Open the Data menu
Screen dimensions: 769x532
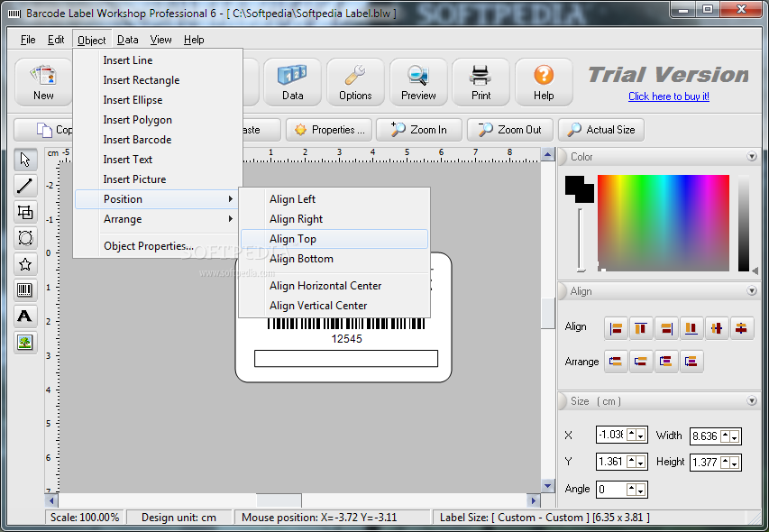pyautogui.click(x=127, y=40)
